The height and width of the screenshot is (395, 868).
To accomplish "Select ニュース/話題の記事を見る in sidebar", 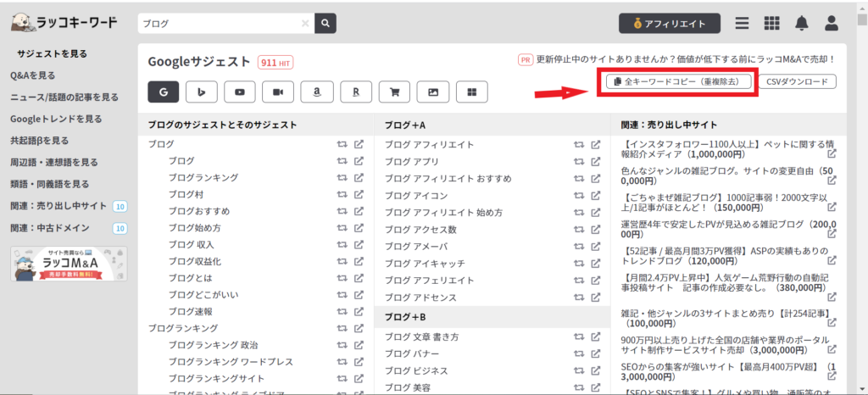I will point(64,97).
